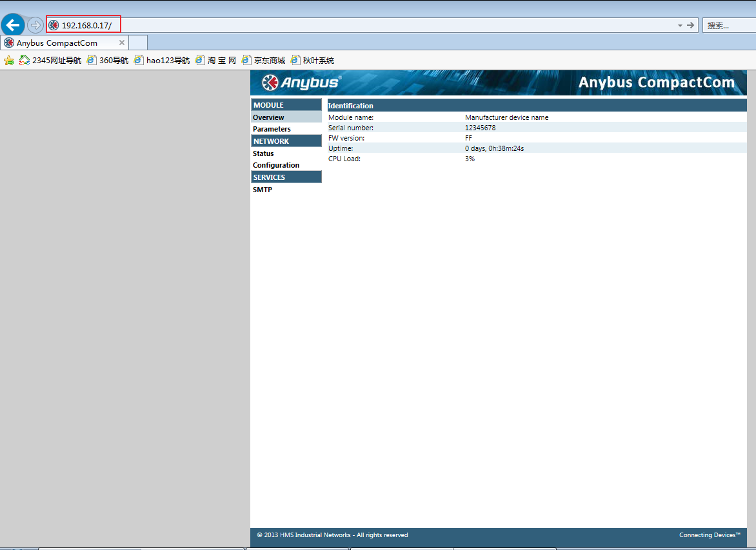The height and width of the screenshot is (550, 756).
Task: Click the HMS Industrial Networks copyright footer
Action: pyautogui.click(x=332, y=535)
